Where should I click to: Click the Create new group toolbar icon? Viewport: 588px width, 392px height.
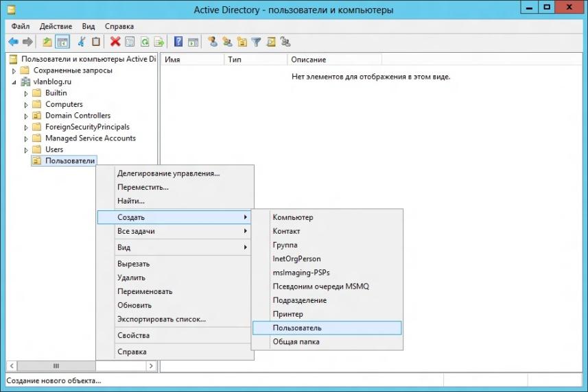(227, 42)
